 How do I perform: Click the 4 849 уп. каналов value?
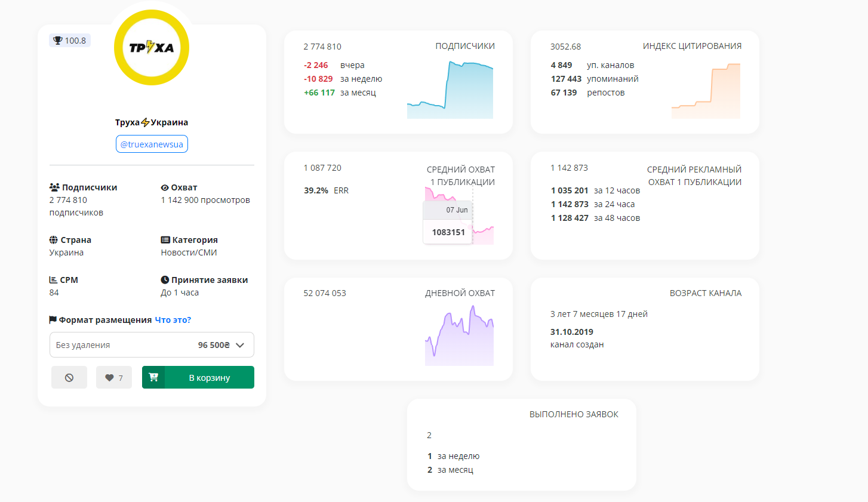[561, 65]
